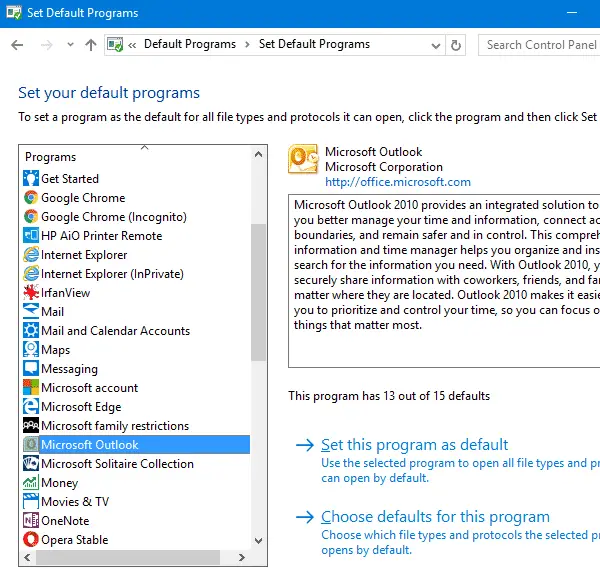Click the arrow beside Choose defaults for this program
The width and height of the screenshot is (600, 570).
click(x=305, y=517)
